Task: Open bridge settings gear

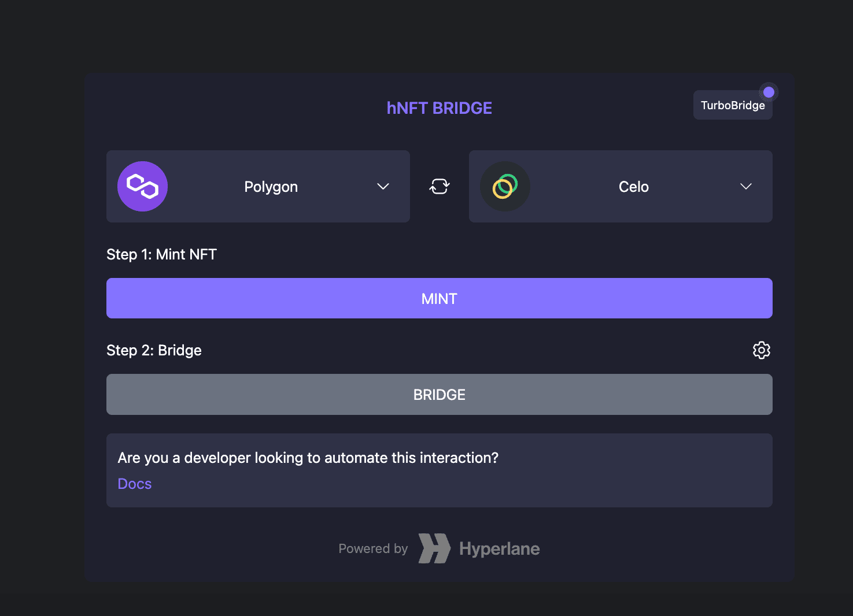Action: point(761,350)
